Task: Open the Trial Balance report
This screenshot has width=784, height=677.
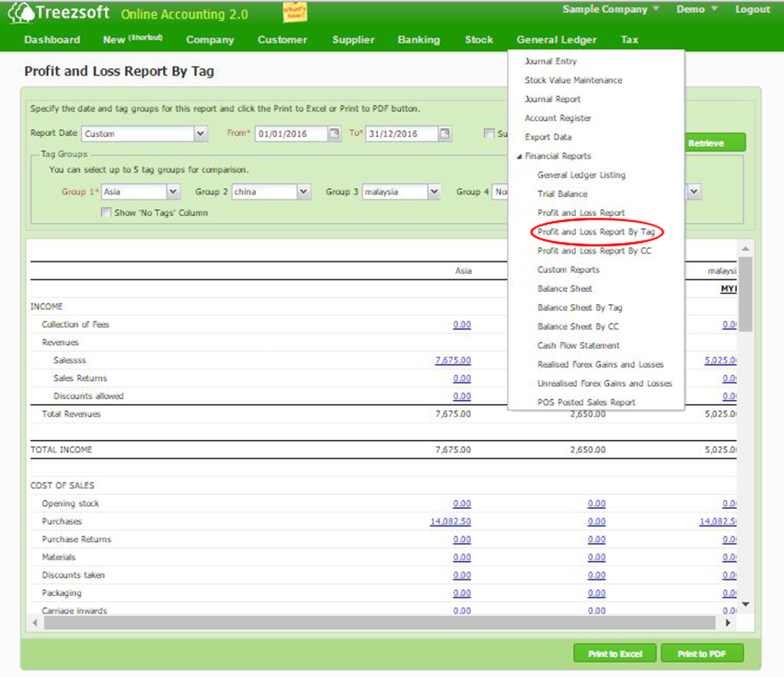Action: (x=562, y=193)
